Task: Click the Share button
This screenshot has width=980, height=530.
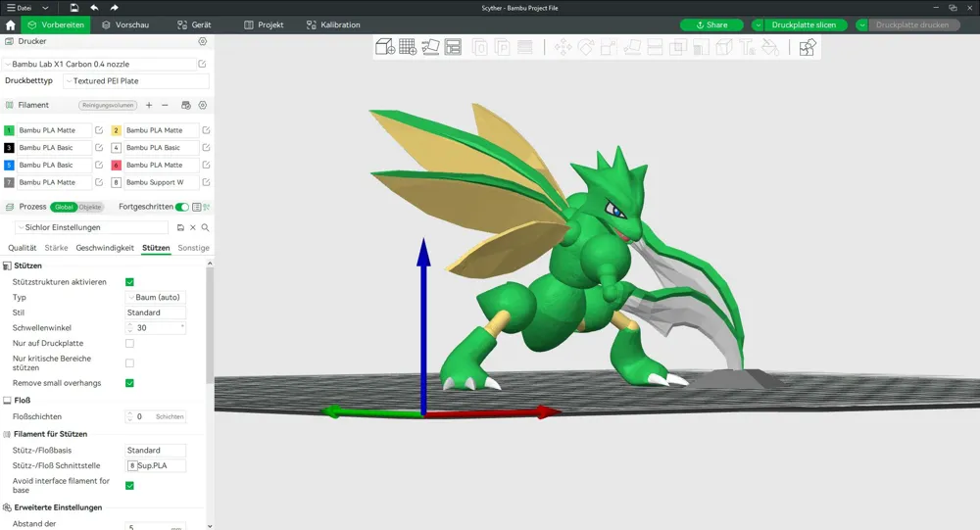Action: pos(711,25)
